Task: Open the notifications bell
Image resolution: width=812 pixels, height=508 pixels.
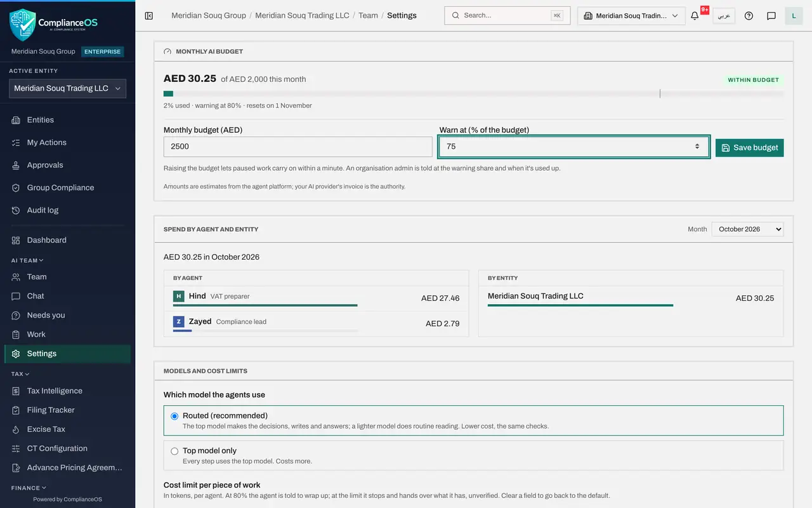Action: [695, 16]
